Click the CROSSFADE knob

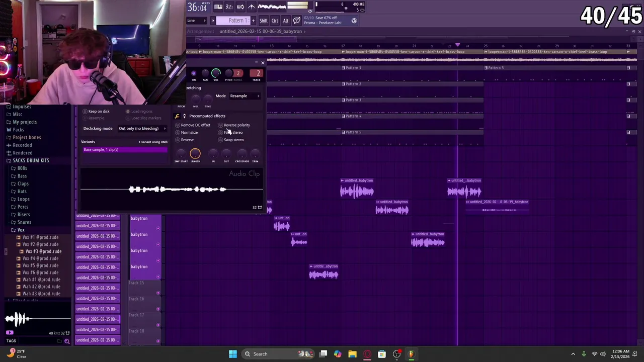pyautogui.click(x=242, y=154)
